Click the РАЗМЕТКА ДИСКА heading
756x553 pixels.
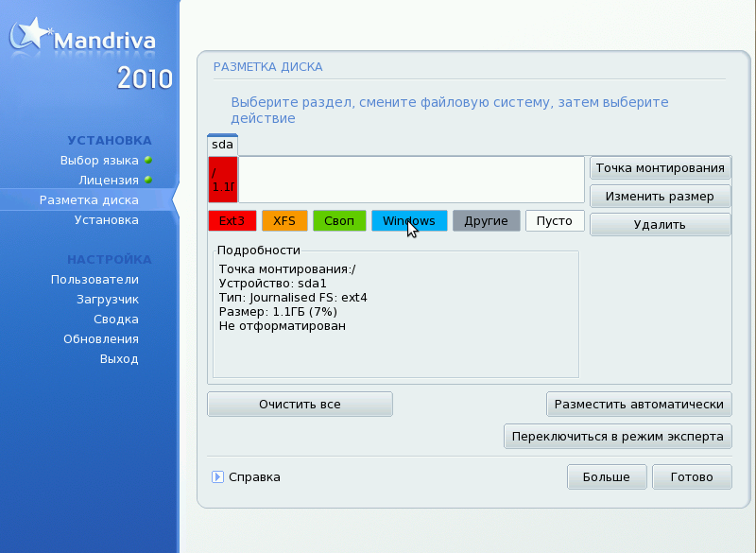click(x=268, y=67)
